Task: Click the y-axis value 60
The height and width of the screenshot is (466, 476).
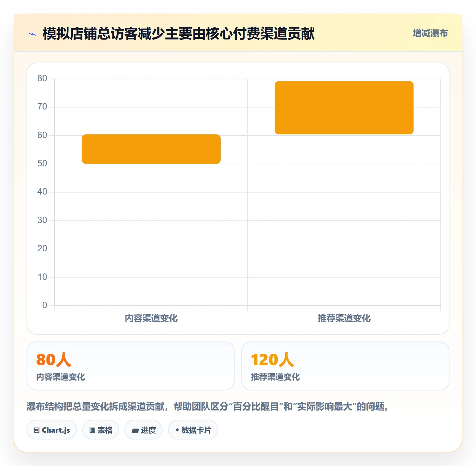Action: 42,135
